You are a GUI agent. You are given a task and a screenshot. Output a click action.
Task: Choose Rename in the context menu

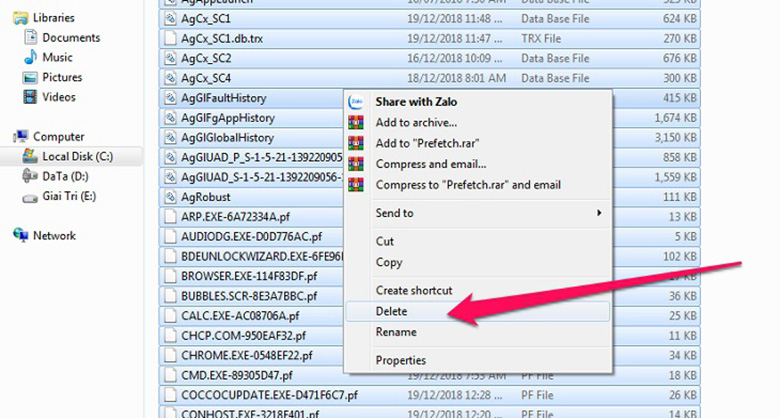[x=395, y=332]
